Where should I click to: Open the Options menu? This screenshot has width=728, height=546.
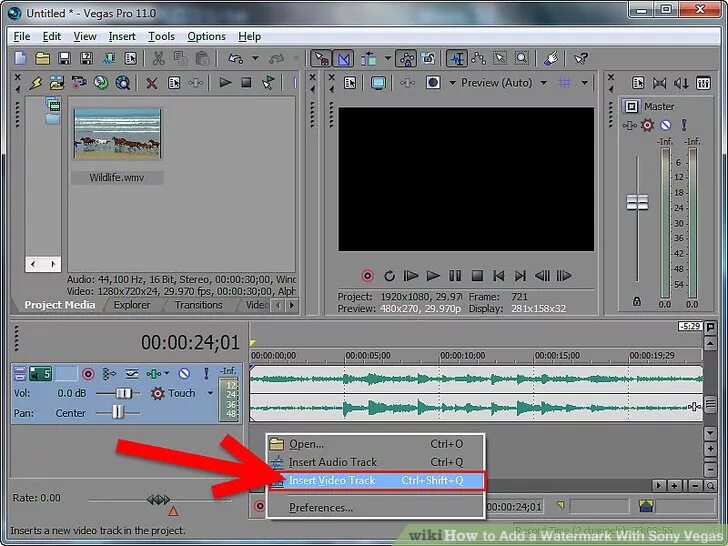pos(207,36)
